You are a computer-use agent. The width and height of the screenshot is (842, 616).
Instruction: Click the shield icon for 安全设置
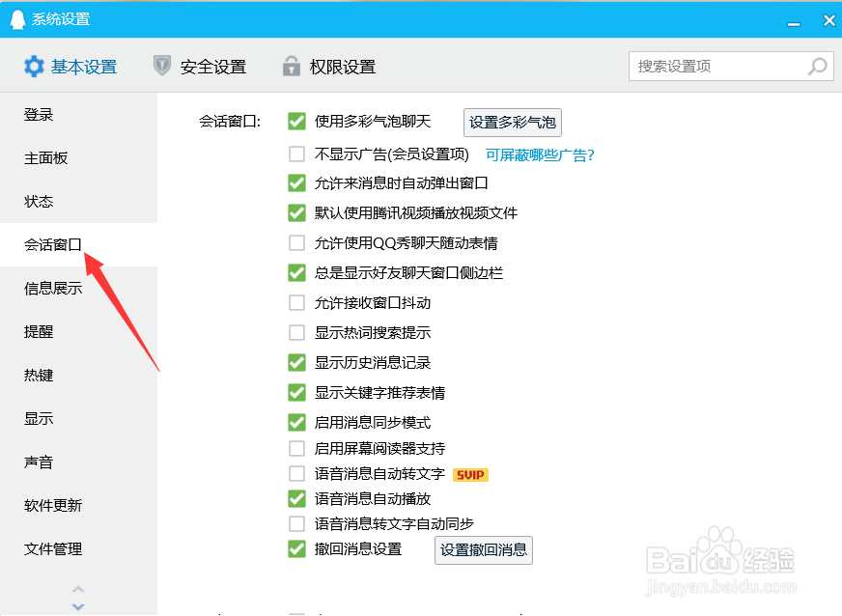(x=161, y=66)
